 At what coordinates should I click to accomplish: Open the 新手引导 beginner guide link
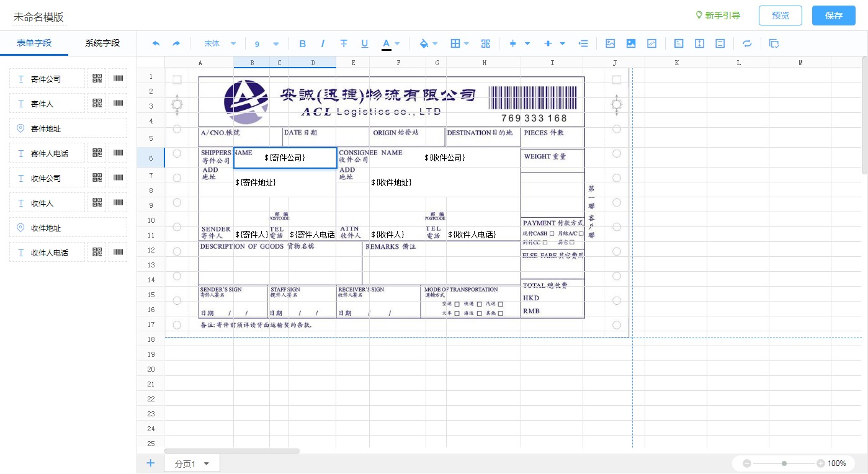718,16
